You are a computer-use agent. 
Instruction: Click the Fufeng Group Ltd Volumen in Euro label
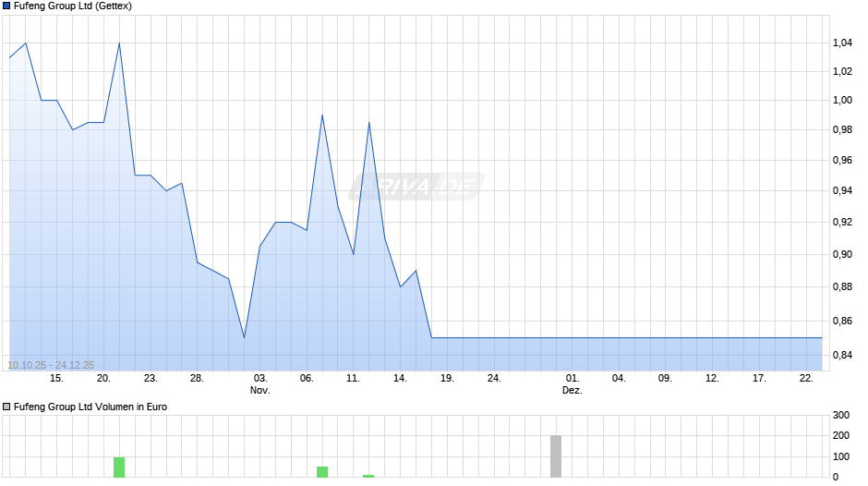click(90, 407)
